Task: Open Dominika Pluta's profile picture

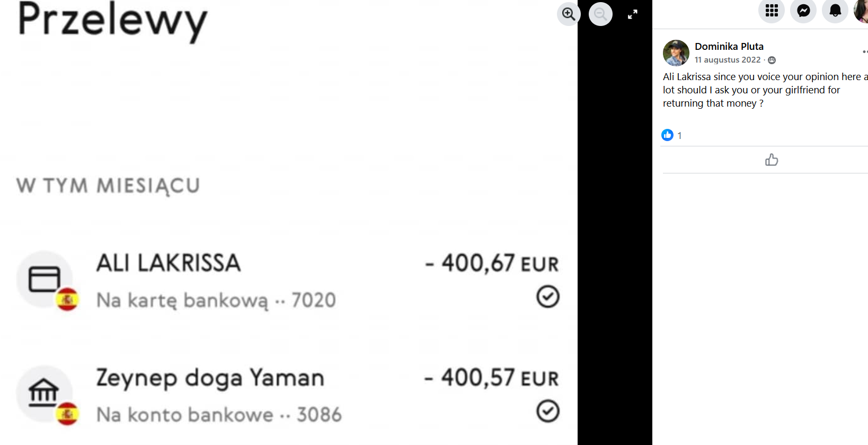Action: click(x=676, y=53)
